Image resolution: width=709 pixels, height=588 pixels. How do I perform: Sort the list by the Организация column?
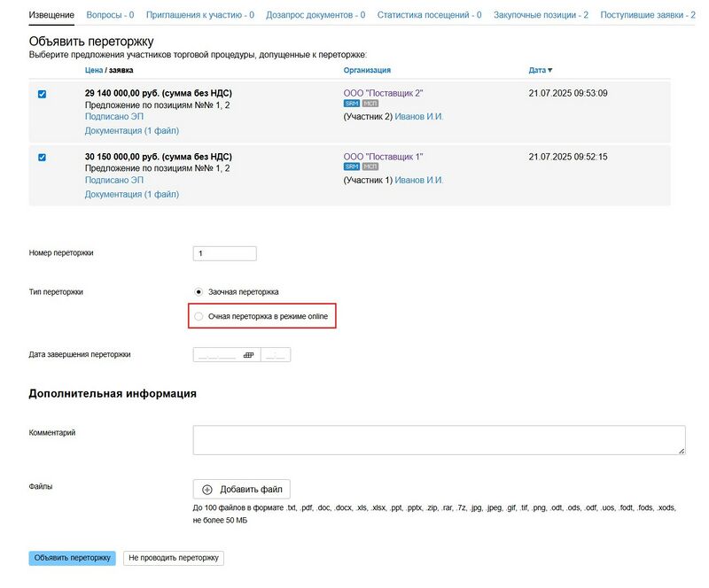(367, 70)
